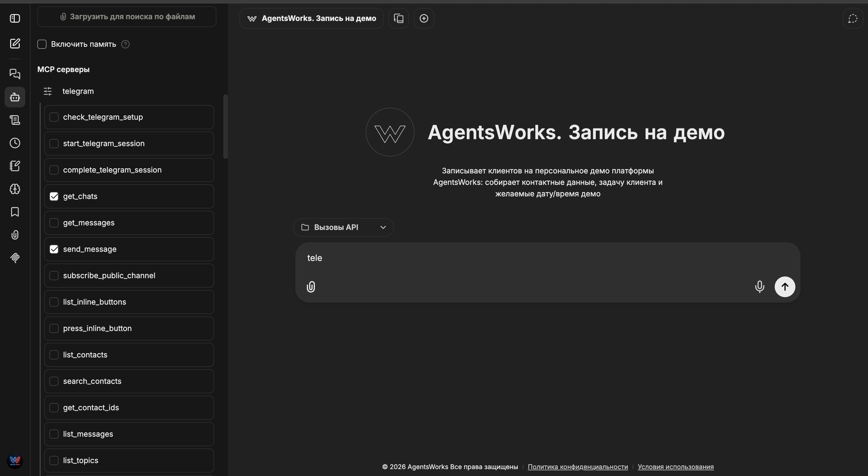Enable list_topics tool checkbox
The height and width of the screenshot is (476, 868).
coord(54,460)
